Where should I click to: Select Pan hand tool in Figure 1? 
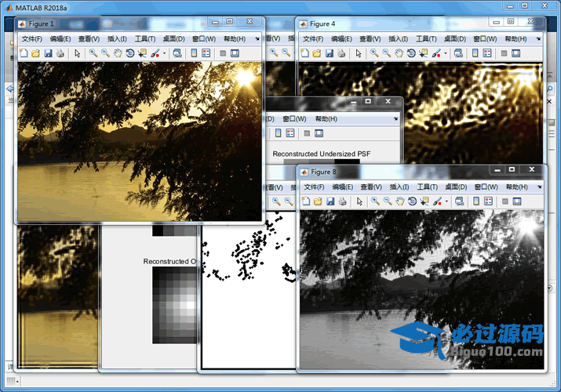coord(118,53)
